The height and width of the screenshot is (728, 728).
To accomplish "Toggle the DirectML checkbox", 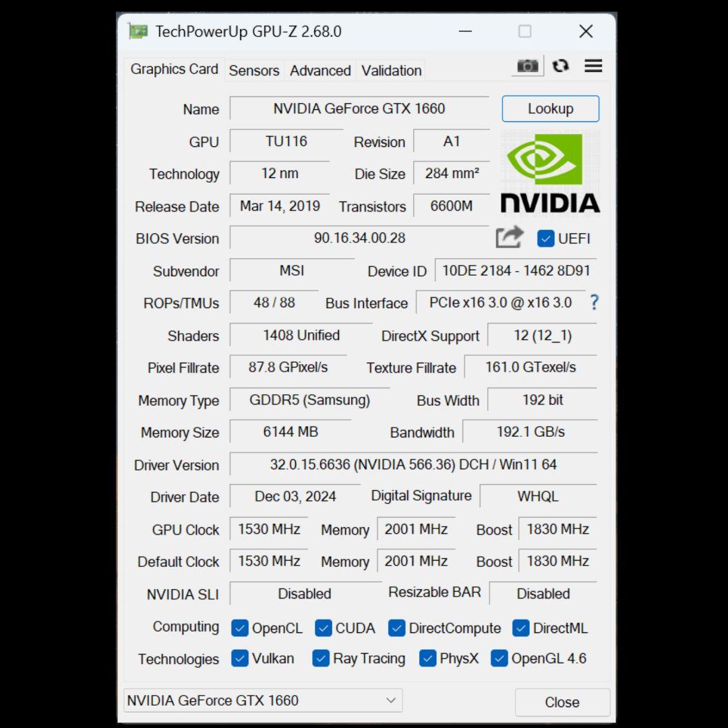I will 520,628.
